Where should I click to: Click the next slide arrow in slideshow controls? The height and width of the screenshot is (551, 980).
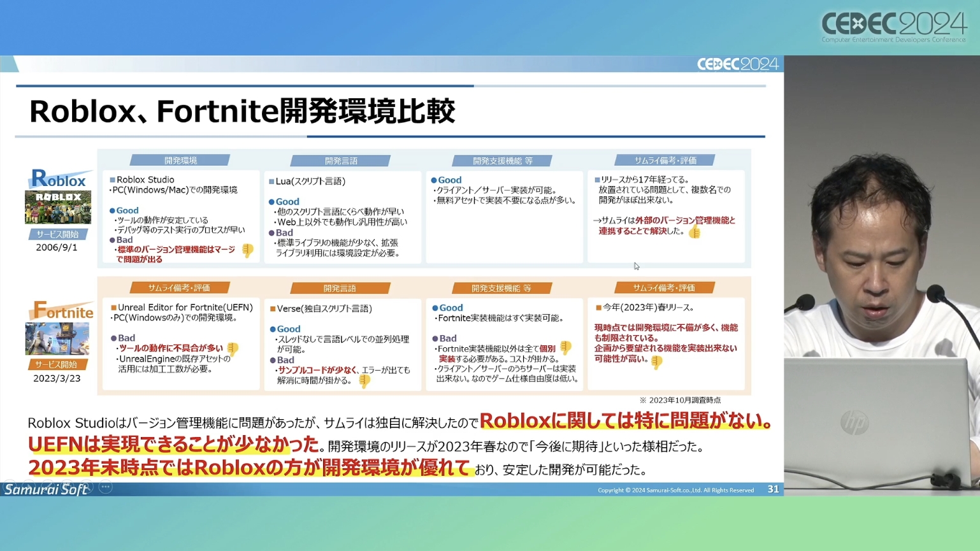pyautogui.click(x=29, y=487)
